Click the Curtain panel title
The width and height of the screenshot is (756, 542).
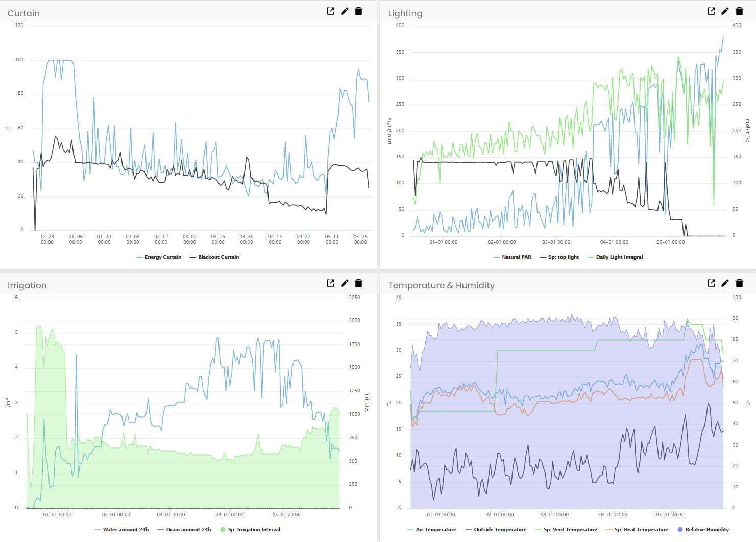click(23, 13)
